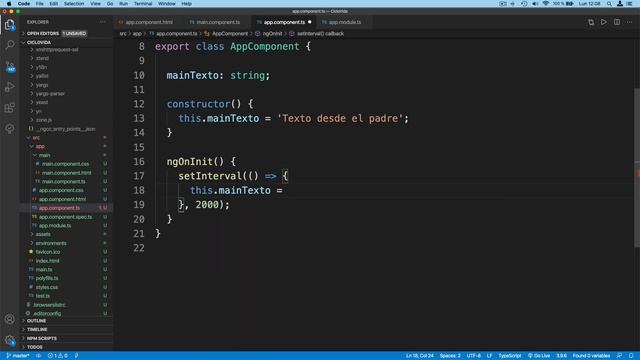Screen dimensions: 640x360
Task: Click the LF end-of-line indicator
Action: [489, 356]
